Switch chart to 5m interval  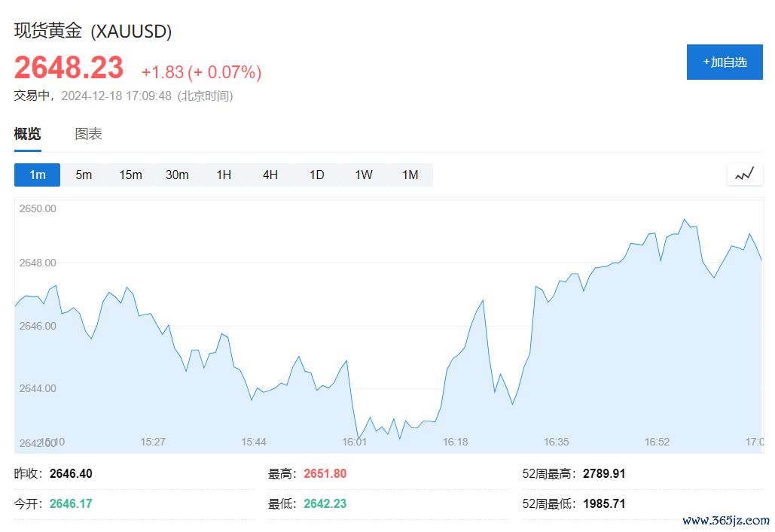tap(84, 175)
